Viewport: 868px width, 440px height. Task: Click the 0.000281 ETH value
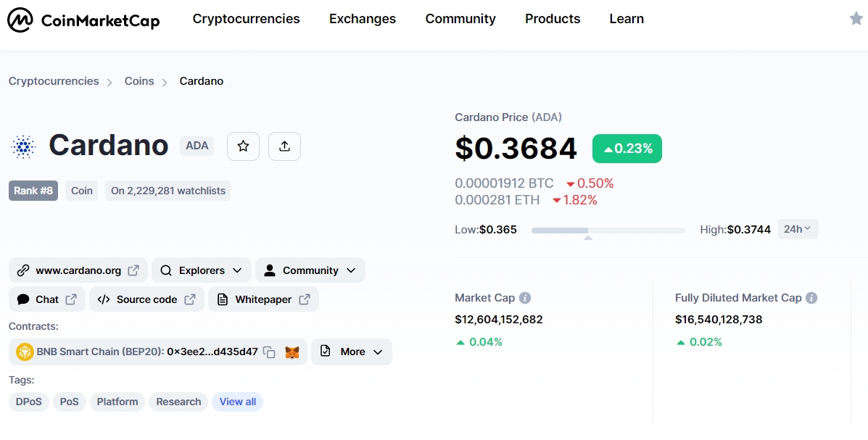(x=497, y=200)
